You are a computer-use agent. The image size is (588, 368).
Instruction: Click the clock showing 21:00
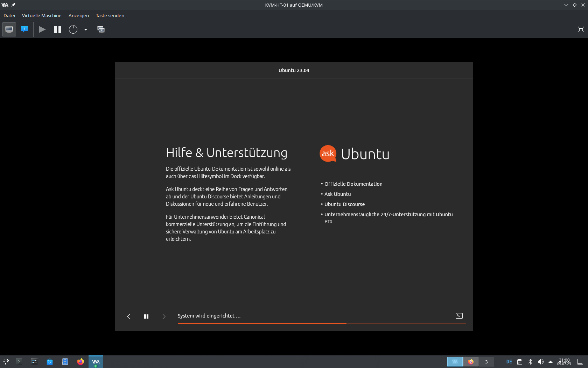click(x=564, y=362)
